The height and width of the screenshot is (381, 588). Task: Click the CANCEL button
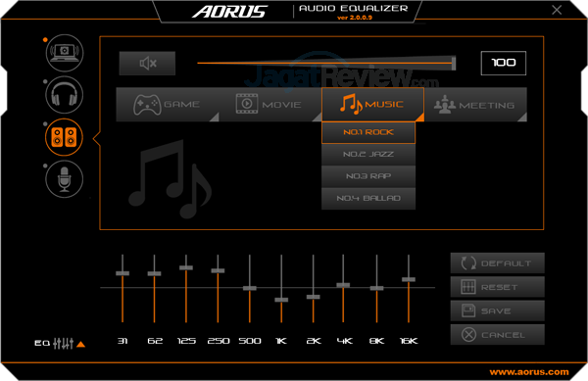tap(497, 335)
